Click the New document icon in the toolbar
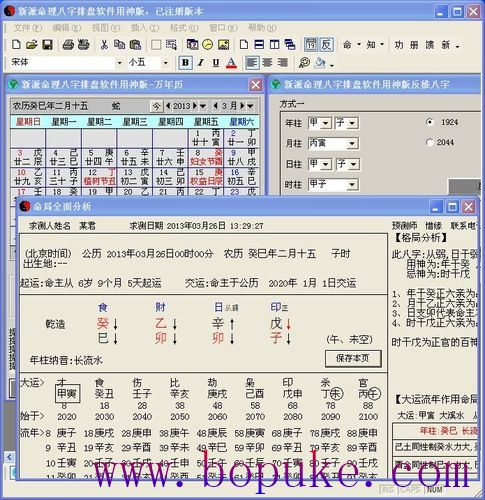This screenshot has height=500, width=485. pos(16,44)
